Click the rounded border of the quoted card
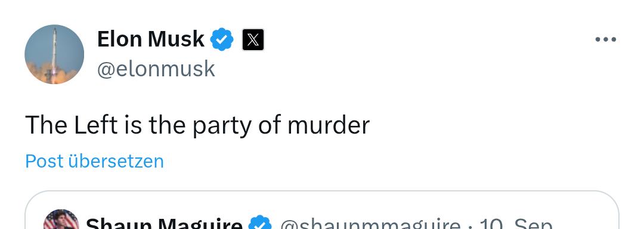This screenshot has width=644, height=229. pos(322,191)
